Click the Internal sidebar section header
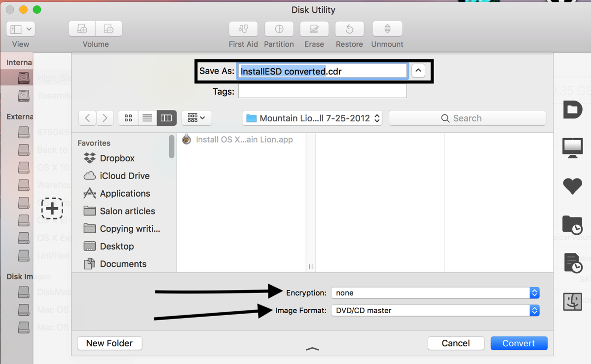This screenshot has width=591, height=364. click(x=19, y=63)
